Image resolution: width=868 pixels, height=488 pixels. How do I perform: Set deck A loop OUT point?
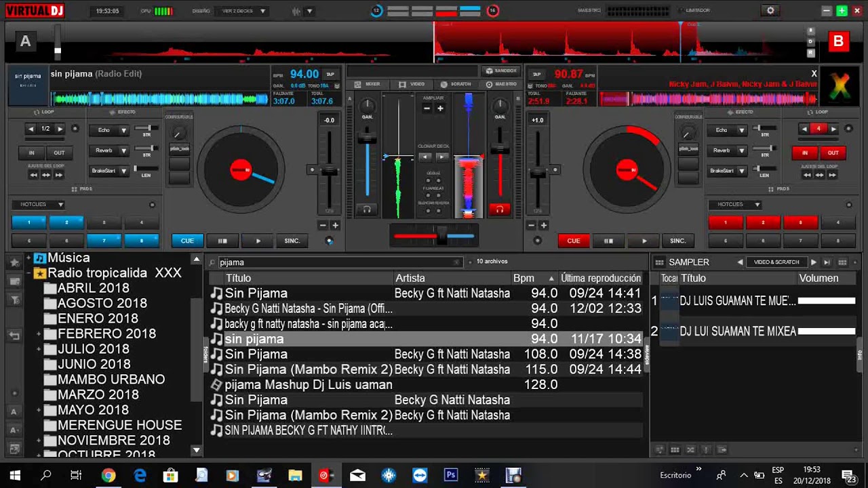[x=59, y=152]
